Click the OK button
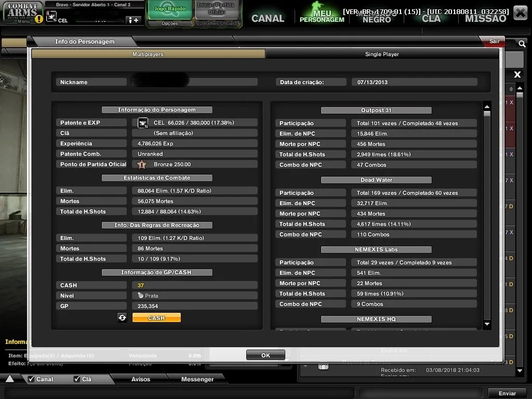 click(x=265, y=355)
